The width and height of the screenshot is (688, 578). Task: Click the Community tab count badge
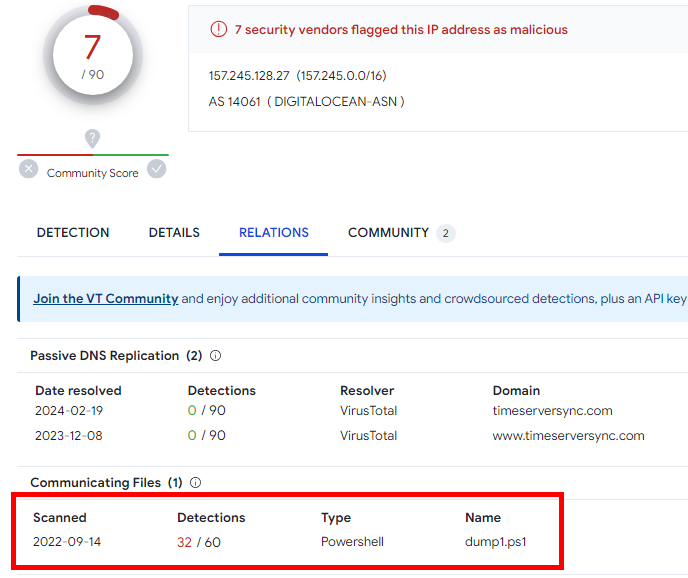pyautogui.click(x=446, y=234)
